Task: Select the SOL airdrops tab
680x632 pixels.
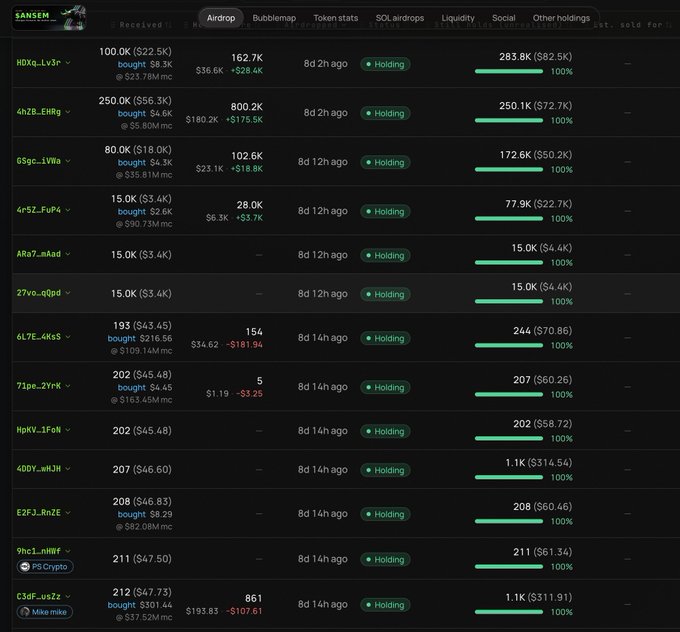Action: coord(400,18)
